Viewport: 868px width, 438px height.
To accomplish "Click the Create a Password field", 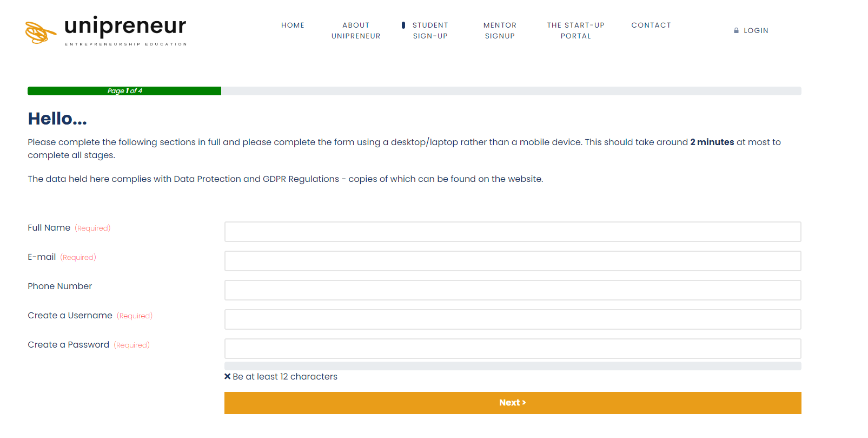I will [512, 349].
